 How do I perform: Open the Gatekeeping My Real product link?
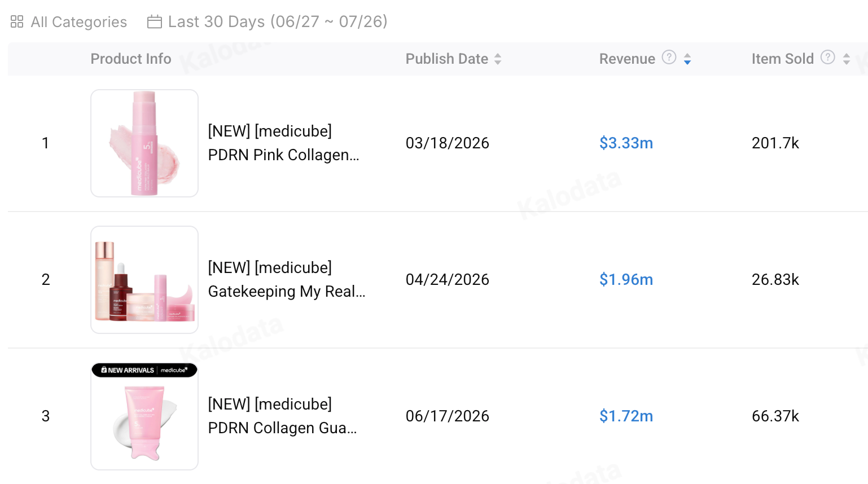click(287, 279)
